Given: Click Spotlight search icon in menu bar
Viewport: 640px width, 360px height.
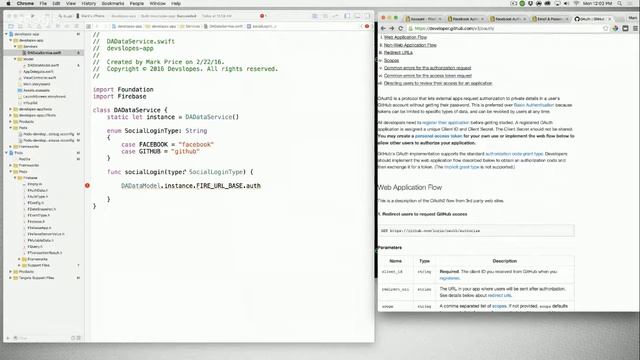Looking at the screenshot, I should [620, 3].
